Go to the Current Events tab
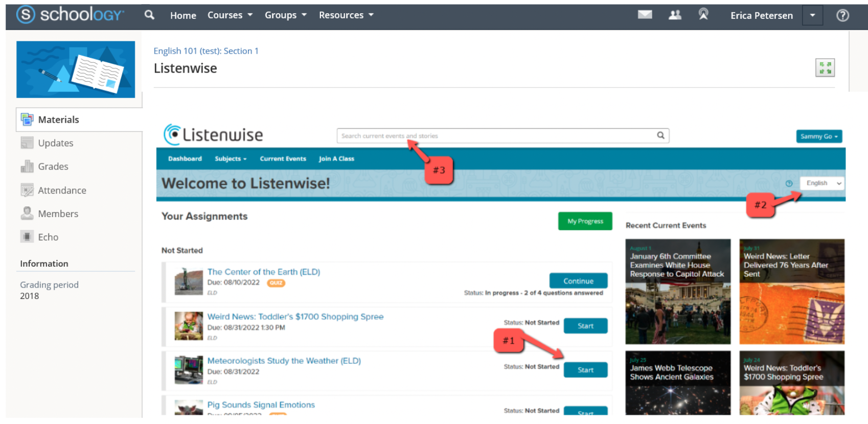 [x=283, y=159]
